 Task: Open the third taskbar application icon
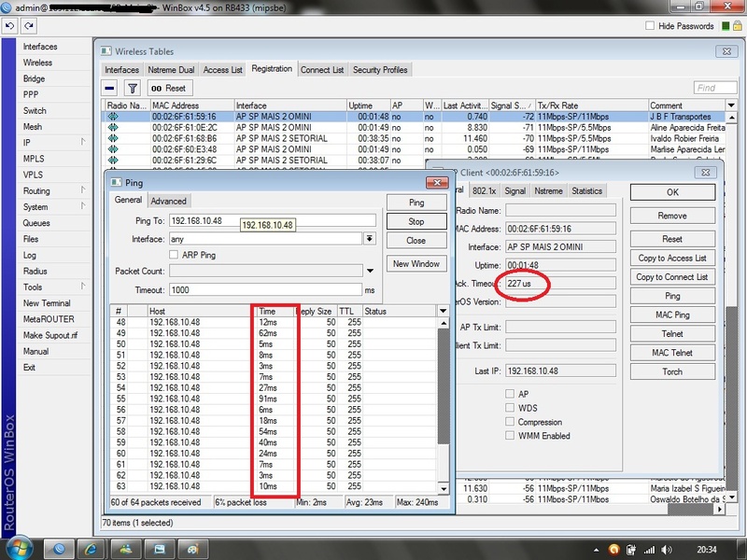(x=125, y=549)
